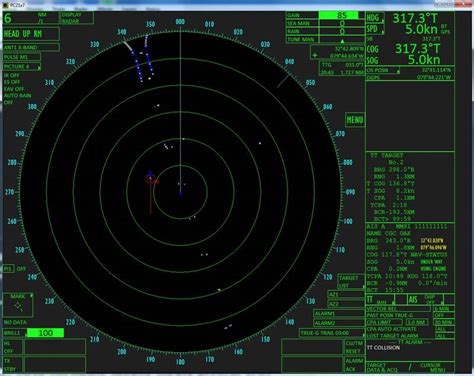Image resolution: width=474 pixels, height=376 pixels.
Task: Select TARGET DATA & ACQ
Action: click(x=383, y=367)
